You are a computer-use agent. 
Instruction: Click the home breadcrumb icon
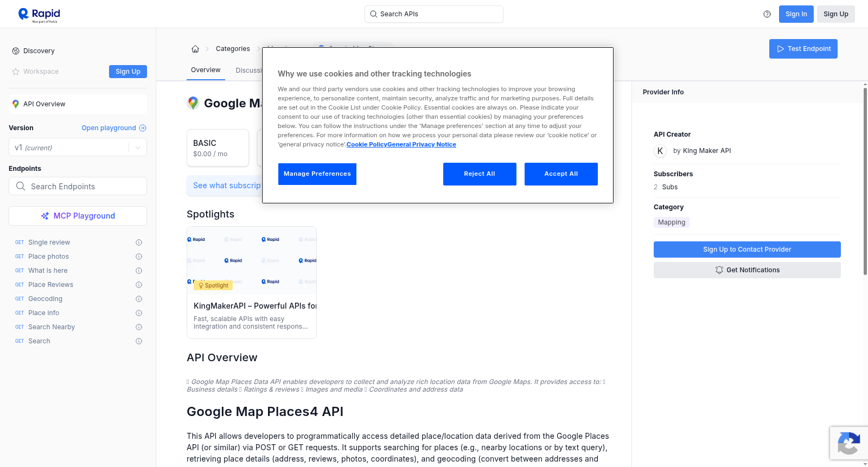coord(195,49)
